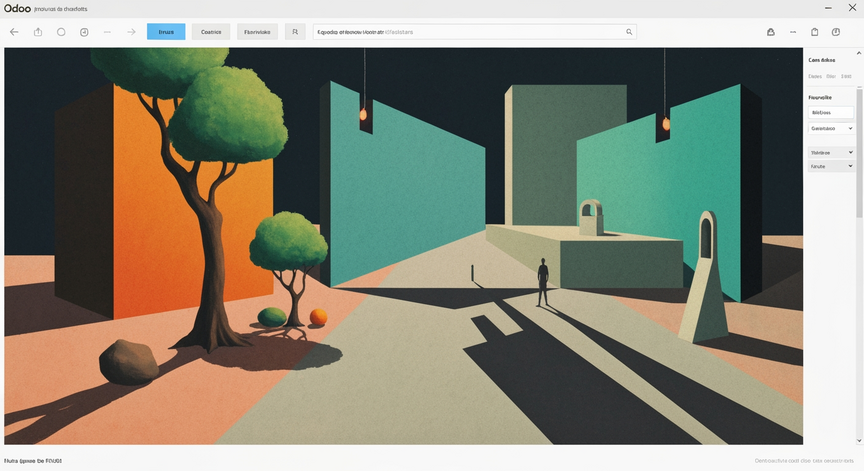Switch to the grey tab next to the blue tab
864x471 pixels.
211,32
